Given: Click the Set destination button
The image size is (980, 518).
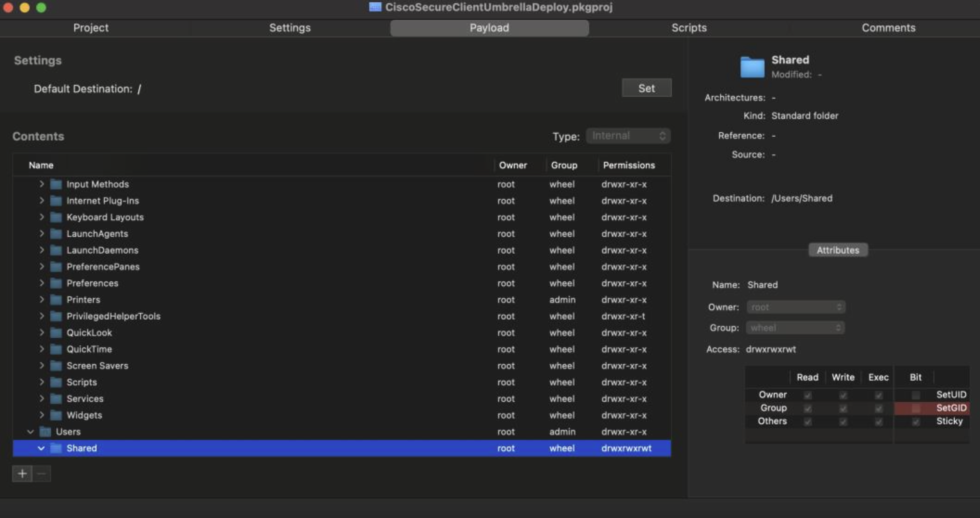Looking at the screenshot, I should coord(646,88).
